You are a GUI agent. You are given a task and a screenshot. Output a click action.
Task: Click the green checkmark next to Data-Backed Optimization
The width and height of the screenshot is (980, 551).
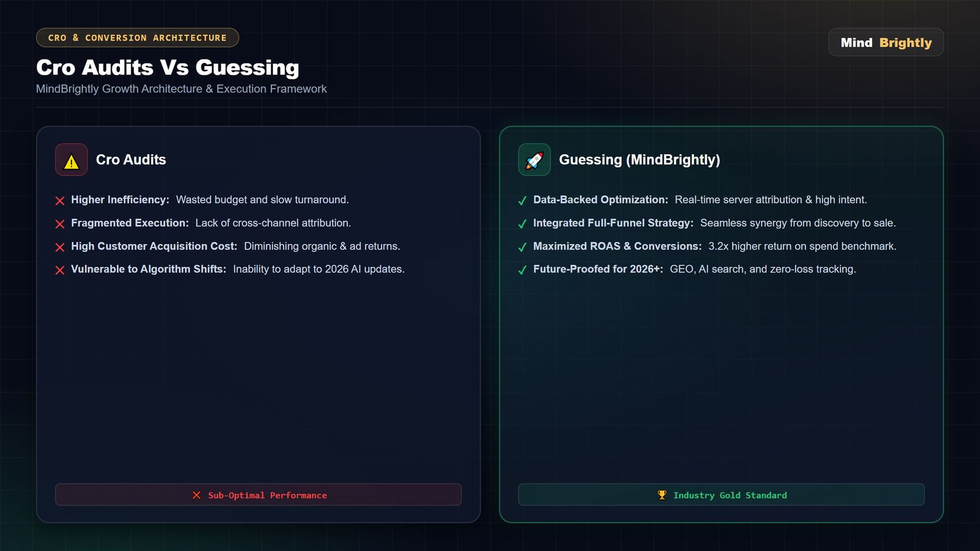click(x=522, y=201)
